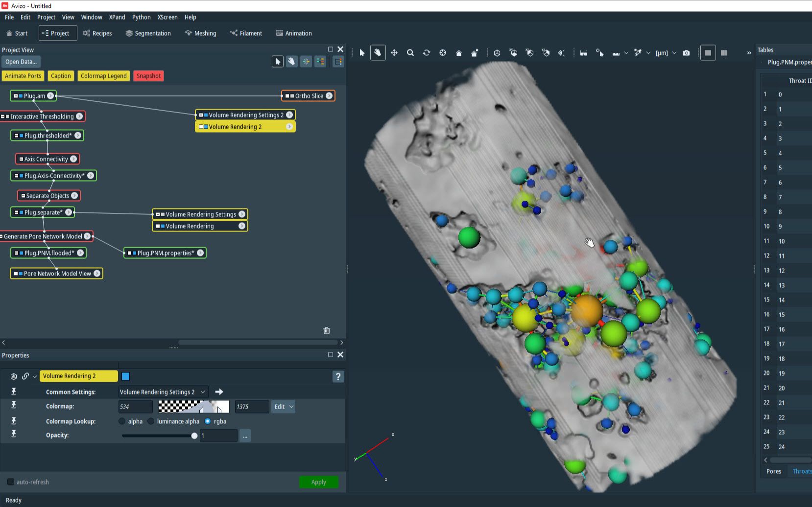This screenshot has height=507, width=812.
Task: Select the two viewers layout
Action: click(724, 53)
